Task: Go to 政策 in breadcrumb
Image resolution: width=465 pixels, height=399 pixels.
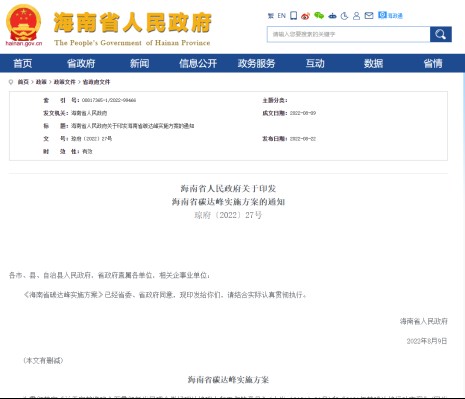Action: (41, 82)
